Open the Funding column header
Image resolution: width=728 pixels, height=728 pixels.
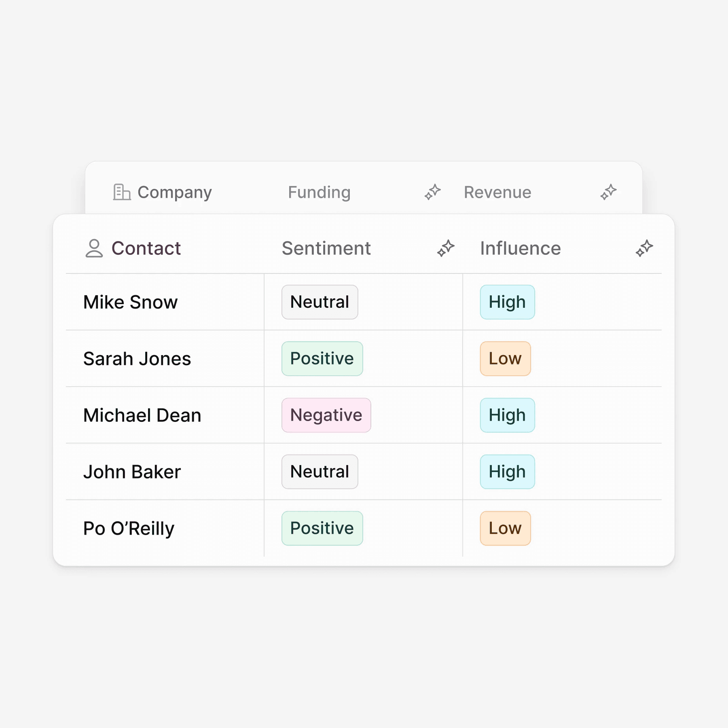tap(319, 193)
